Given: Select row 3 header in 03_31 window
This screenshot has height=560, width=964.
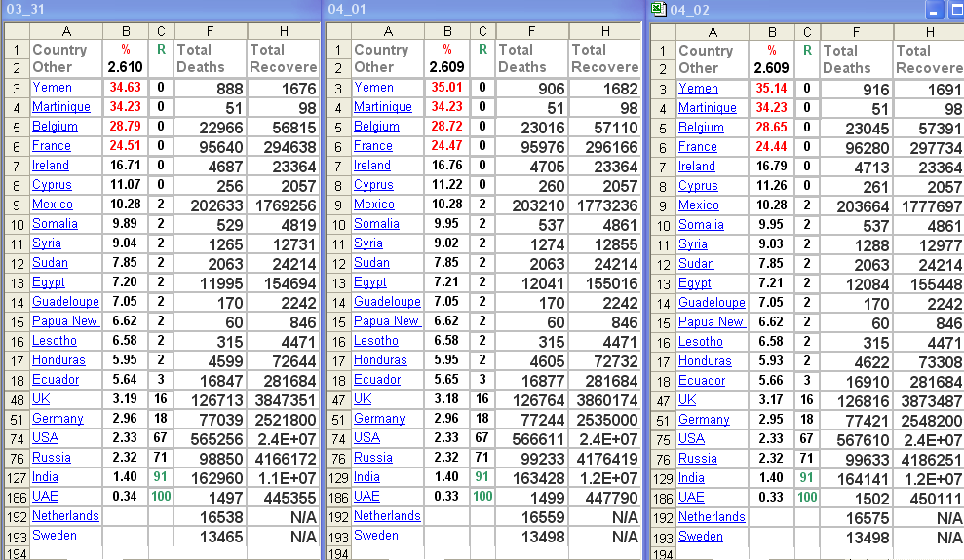Looking at the screenshot, I should (x=17, y=88).
